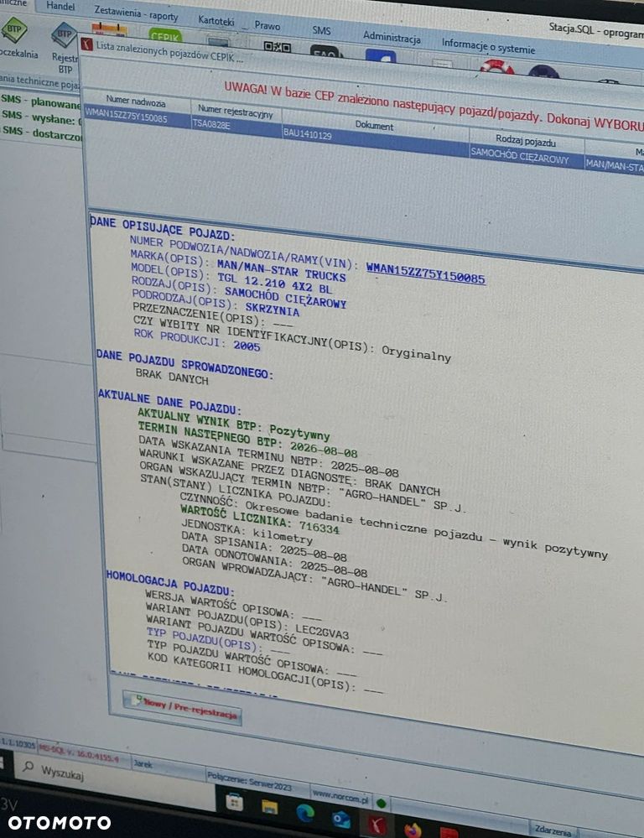Sort by the Numer nadwozia column header
The image size is (644, 838).
coord(136,101)
